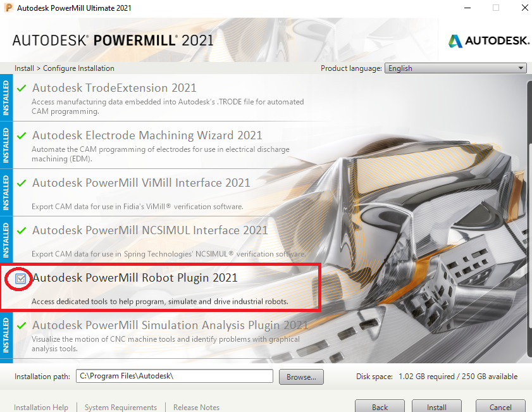Image resolution: width=532 pixels, height=412 pixels.
Task: Click the INSTALLED badge next to TrodeExtension
Action: point(5,98)
